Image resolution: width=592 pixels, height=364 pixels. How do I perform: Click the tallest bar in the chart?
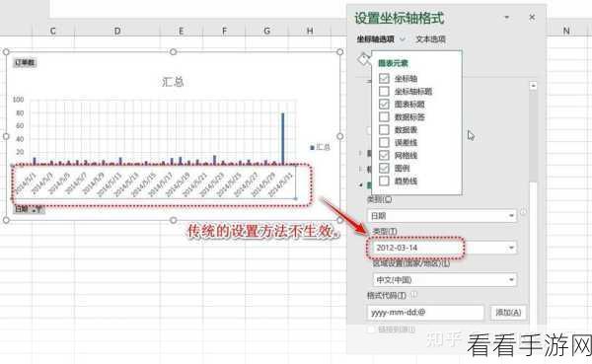tap(283, 138)
